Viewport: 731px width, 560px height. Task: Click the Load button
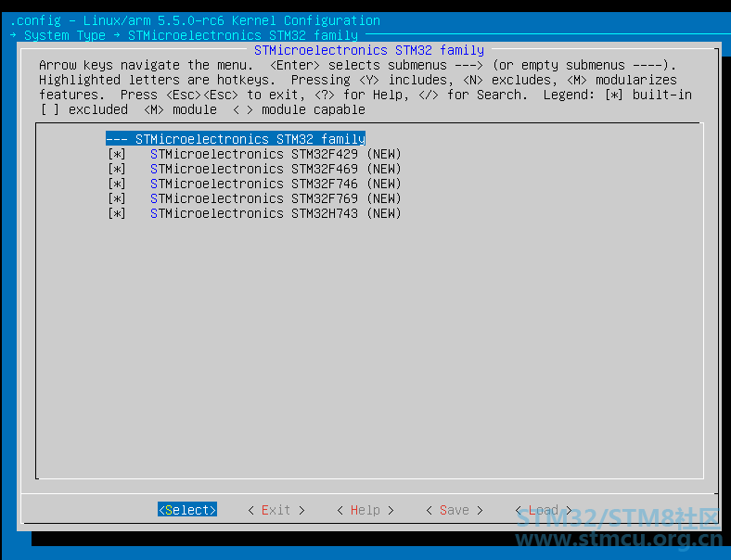[544, 510]
